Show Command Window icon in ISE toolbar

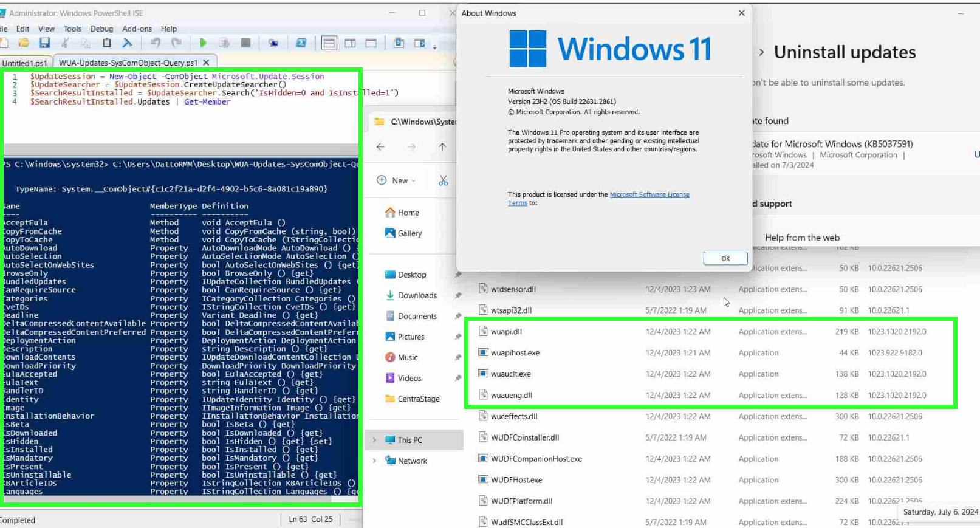[399, 43]
